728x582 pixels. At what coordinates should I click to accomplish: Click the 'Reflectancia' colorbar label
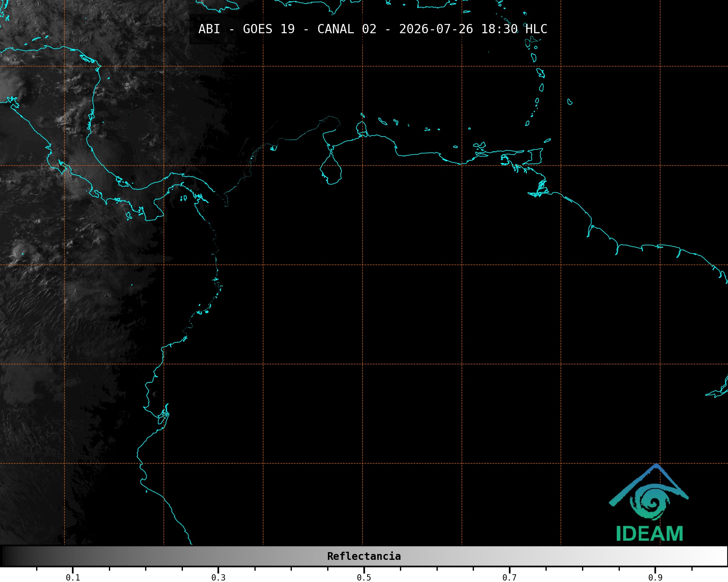click(x=364, y=556)
